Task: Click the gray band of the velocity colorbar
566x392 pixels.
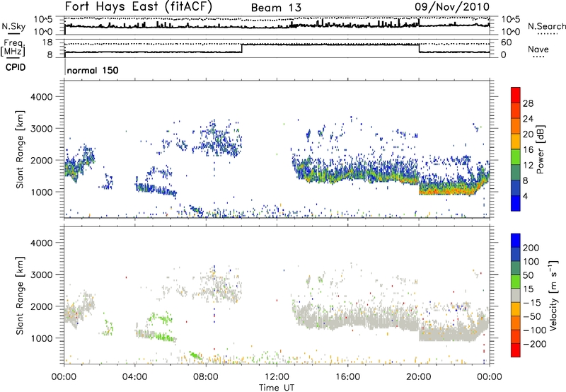Action: [516, 295]
